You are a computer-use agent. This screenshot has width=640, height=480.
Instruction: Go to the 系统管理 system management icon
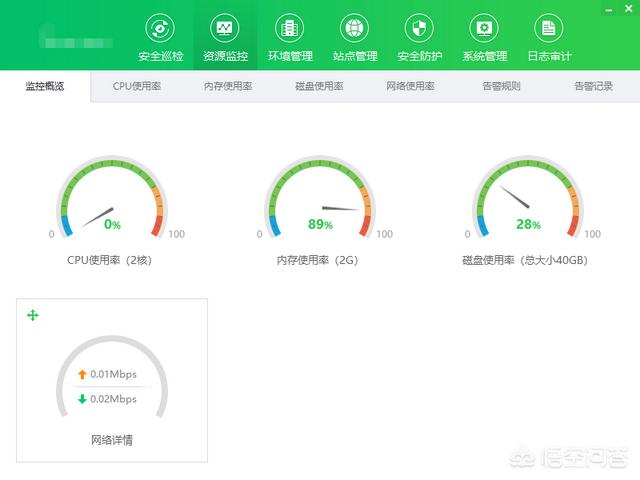484,28
